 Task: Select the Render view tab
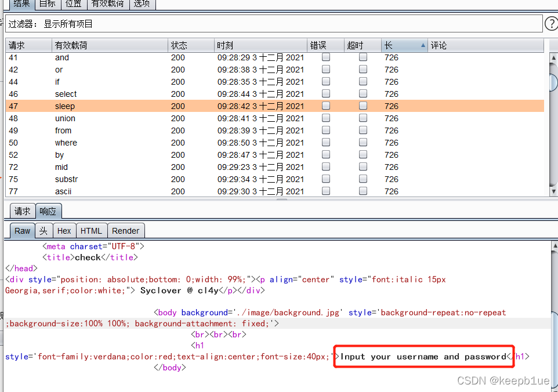126,231
